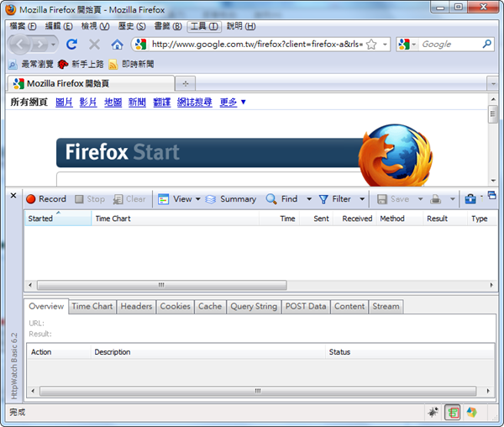
Task: Switch to the Headers tab
Action: coord(136,307)
